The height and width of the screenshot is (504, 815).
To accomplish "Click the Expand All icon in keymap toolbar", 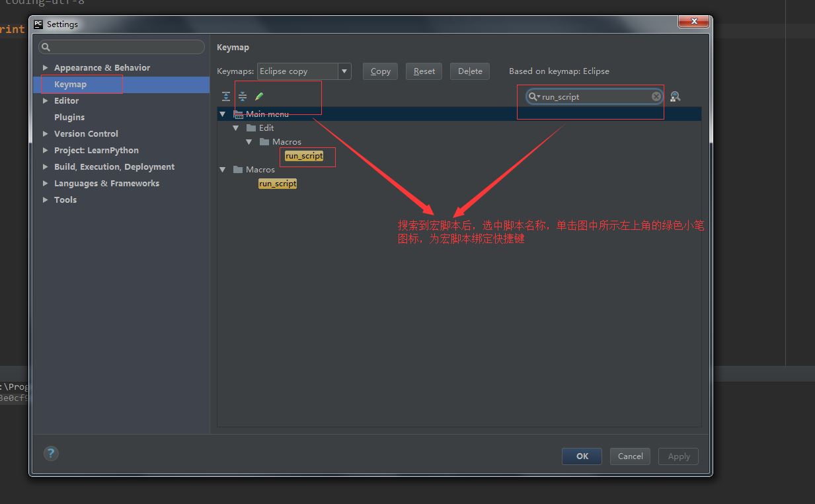I will (x=226, y=96).
